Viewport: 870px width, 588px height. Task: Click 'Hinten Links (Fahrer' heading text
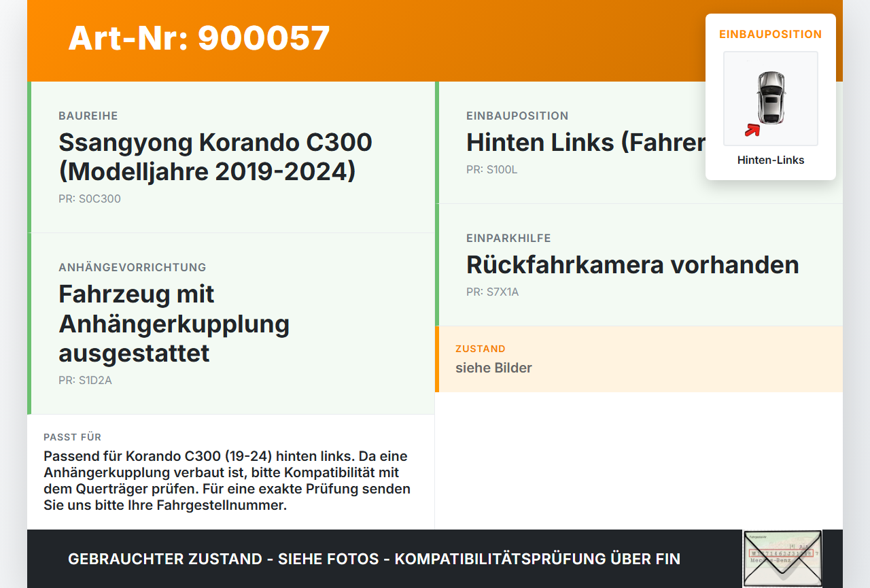coord(586,142)
